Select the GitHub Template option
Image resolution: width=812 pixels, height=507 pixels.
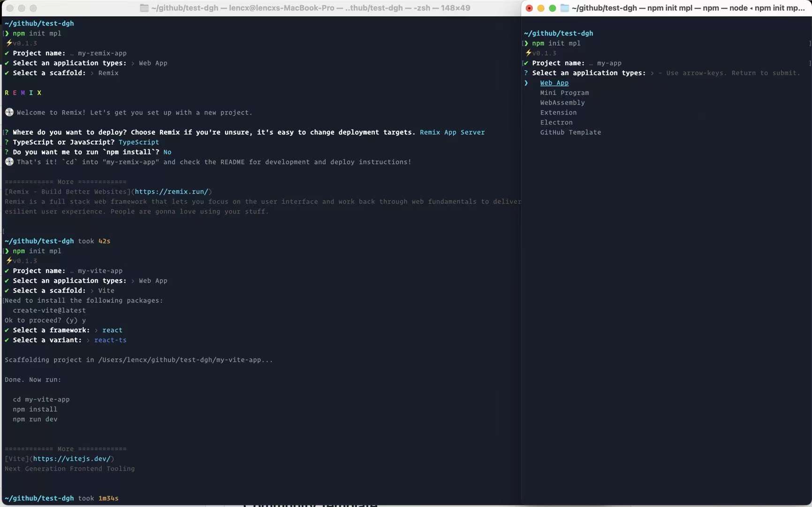pos(570,132)
